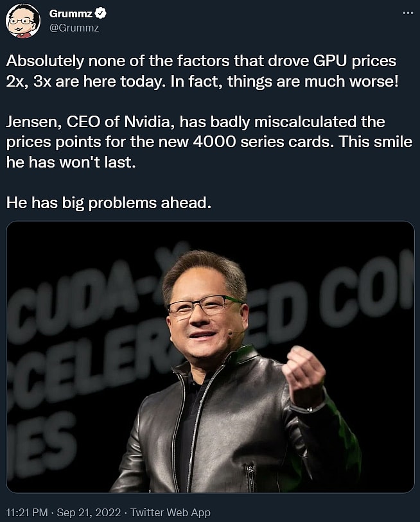
Task: Open the tweet's attached photo
Action: click(x=210, y=356)
